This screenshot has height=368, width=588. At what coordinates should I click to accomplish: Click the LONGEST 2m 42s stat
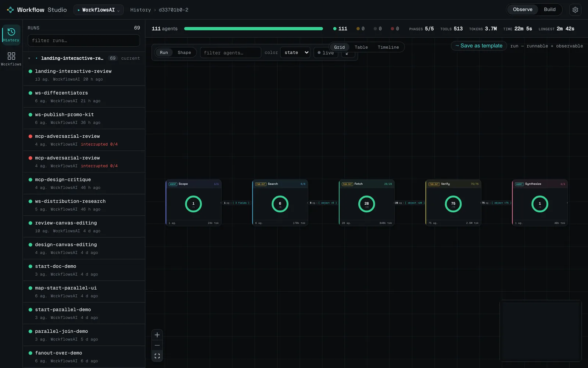[x=556, y=29]
